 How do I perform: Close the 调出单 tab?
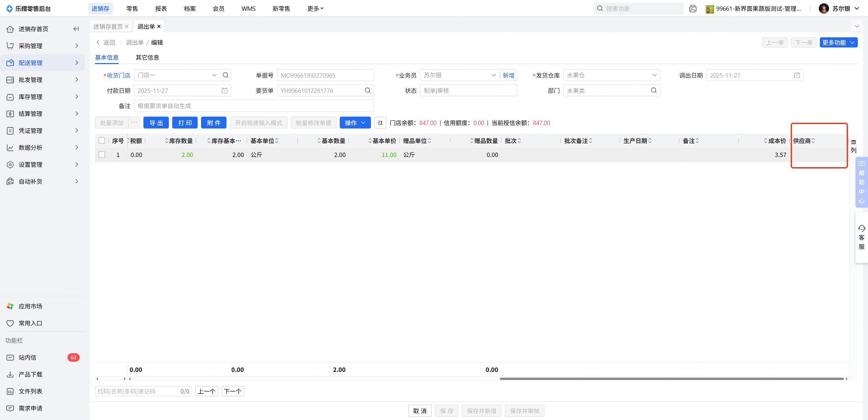pyautogui.click(x=159, y=26)
